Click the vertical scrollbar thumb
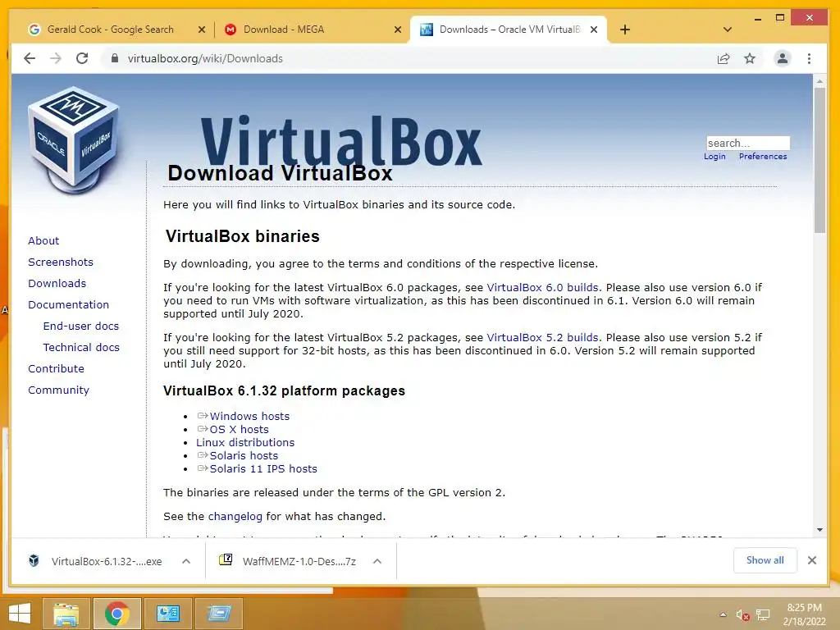The height and width of the screenshot is (630, 840). click(x=819, y=160)
